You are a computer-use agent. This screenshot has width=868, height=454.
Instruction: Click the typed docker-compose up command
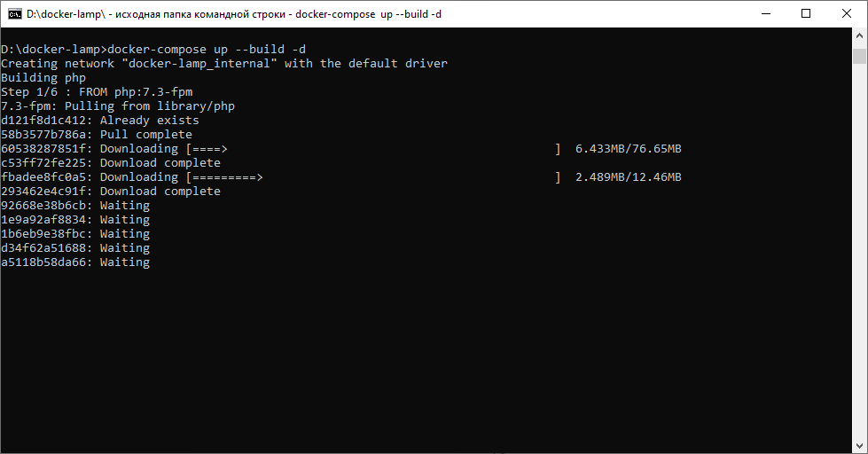click(x=207, y=50)
